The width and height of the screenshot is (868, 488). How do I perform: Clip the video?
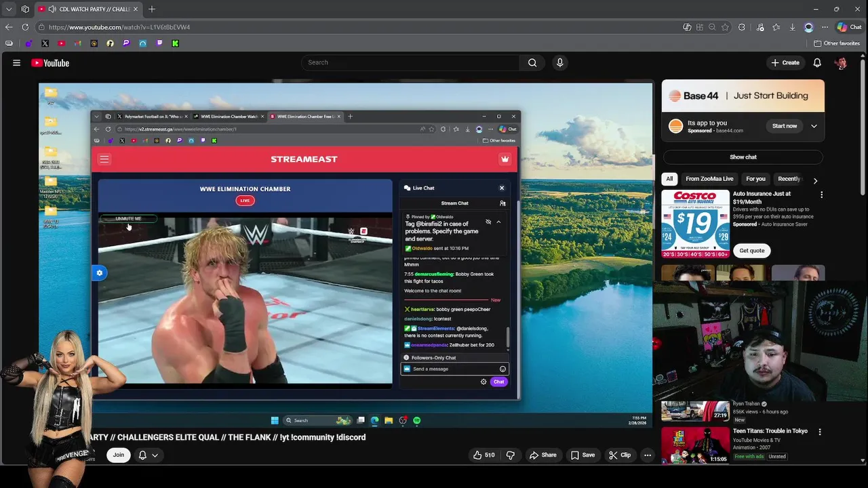pyautogui.click(x=620, y=455)
